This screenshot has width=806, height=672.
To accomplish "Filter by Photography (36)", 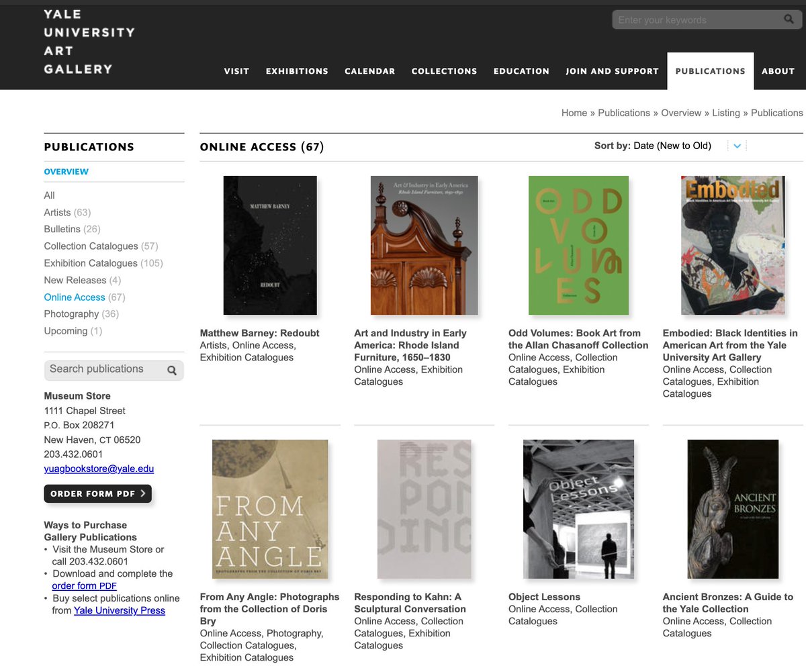I will 81,314.
